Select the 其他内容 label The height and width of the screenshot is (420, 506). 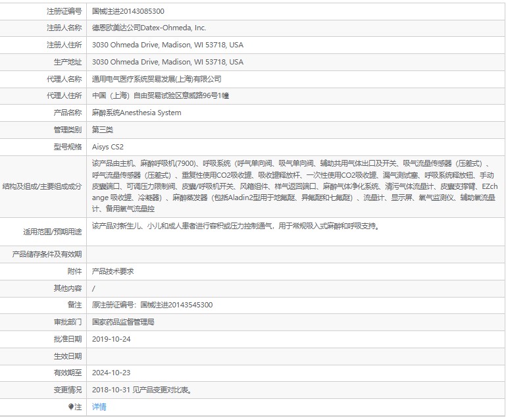tap(68, 288)
